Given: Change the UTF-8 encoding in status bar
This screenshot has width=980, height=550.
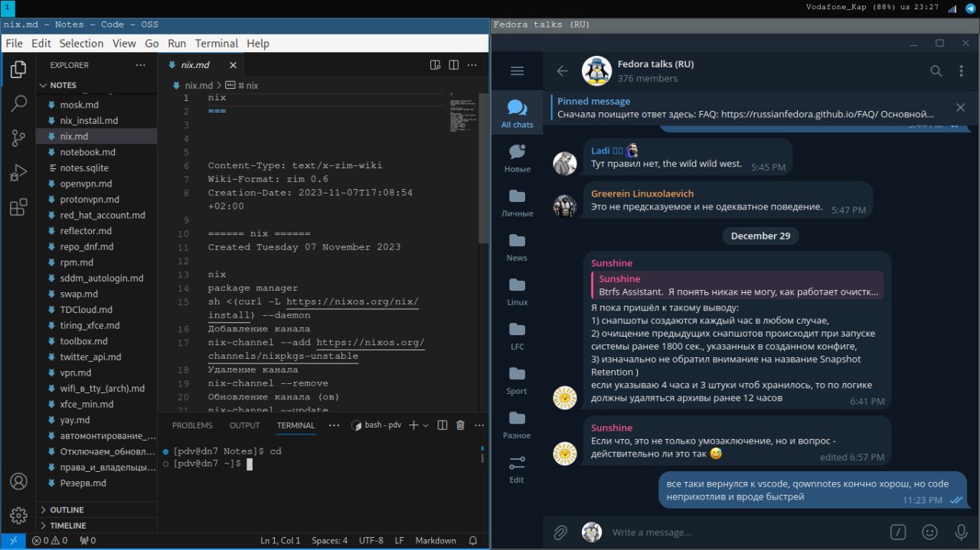Looking at the screenshot, I should click(x=371, y=540).
